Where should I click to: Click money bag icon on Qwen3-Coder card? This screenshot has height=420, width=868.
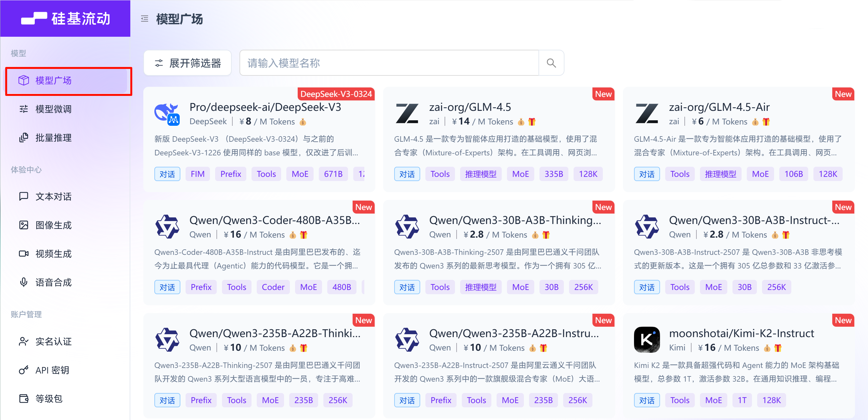tap(293, 235)
